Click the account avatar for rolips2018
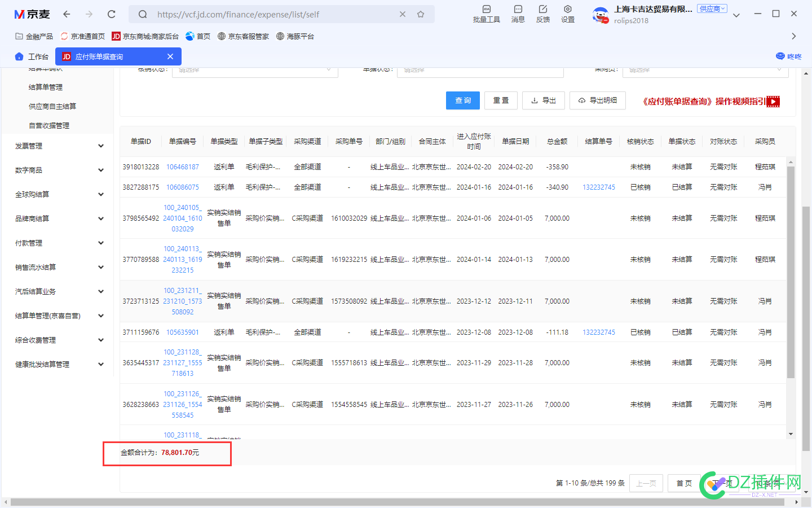 pos(601,15)
